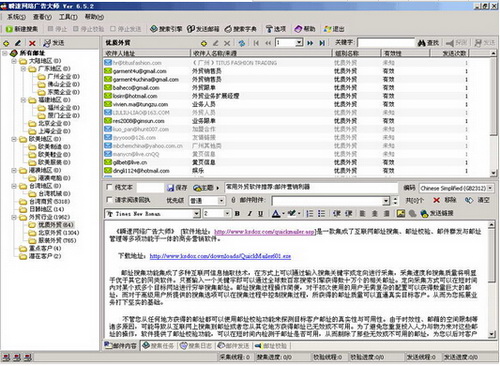The width and height of the screenshot is (500, 366).
Task: Enable the 纯文本 plain text checkbox
Action: click(x=109, y=187)
